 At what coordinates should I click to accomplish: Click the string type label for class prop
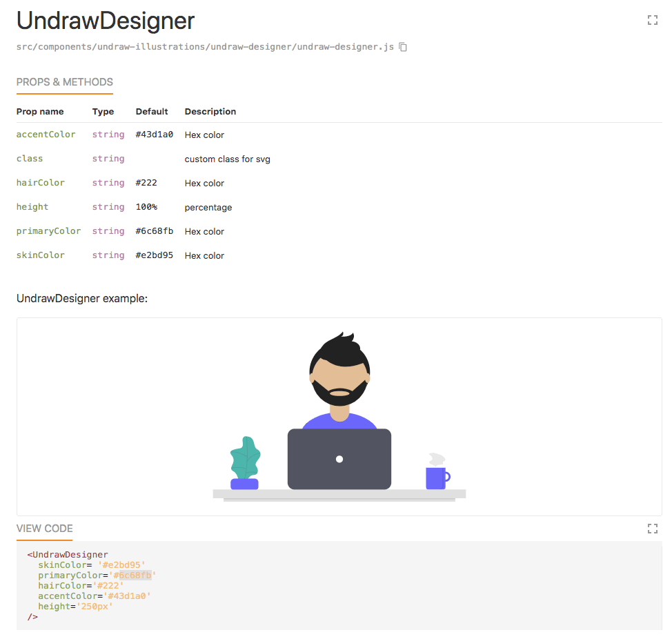(x=108, y=158)
